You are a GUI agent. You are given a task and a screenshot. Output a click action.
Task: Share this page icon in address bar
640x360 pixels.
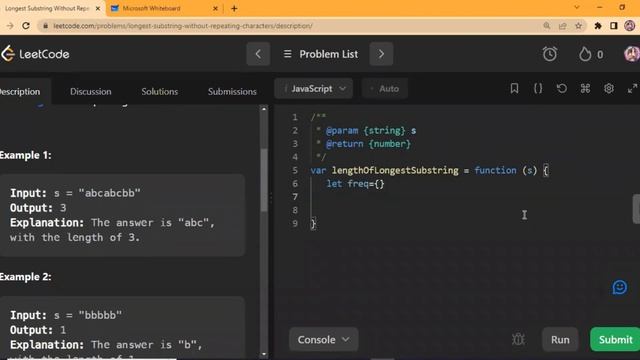tap(562, 26)
